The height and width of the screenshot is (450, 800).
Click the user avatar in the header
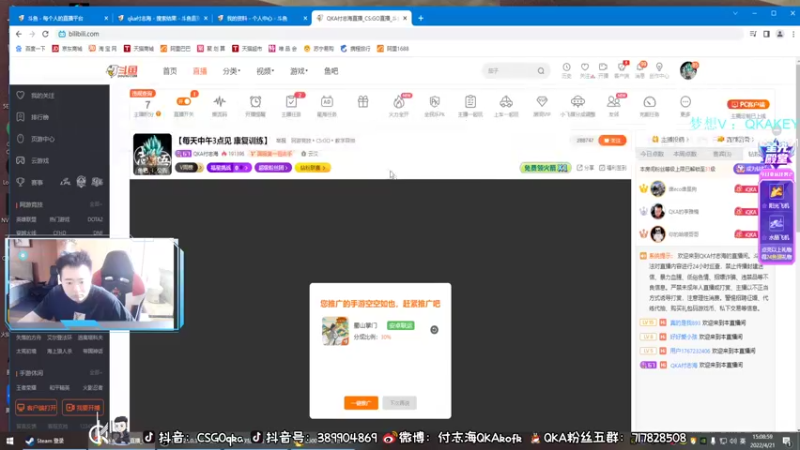coord(688,70)
